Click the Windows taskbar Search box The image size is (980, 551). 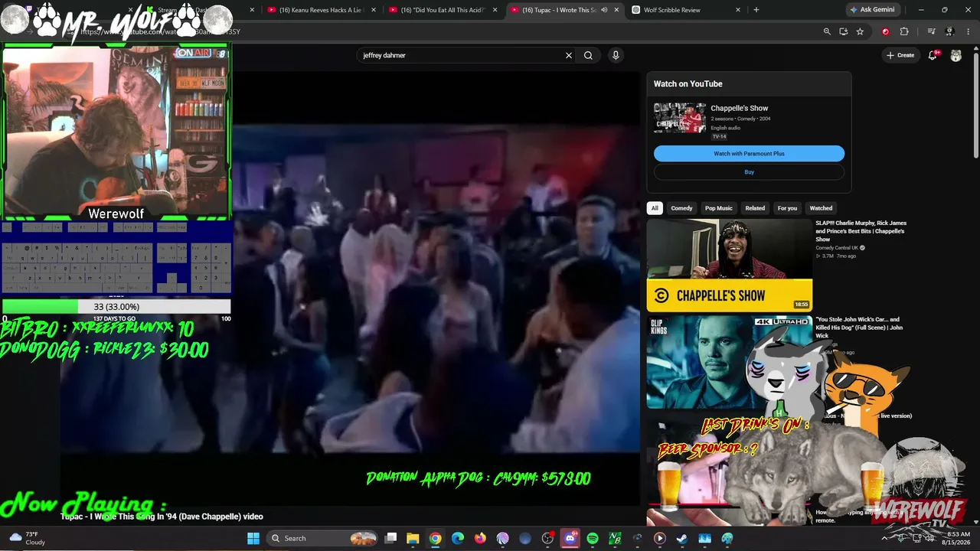pyautogui.click(x=322, y=538)
